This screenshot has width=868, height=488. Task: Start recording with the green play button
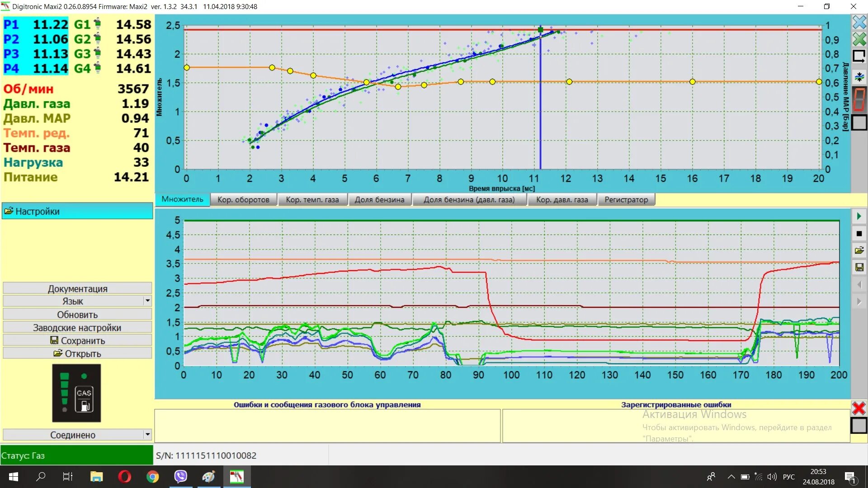pos(859,216)
